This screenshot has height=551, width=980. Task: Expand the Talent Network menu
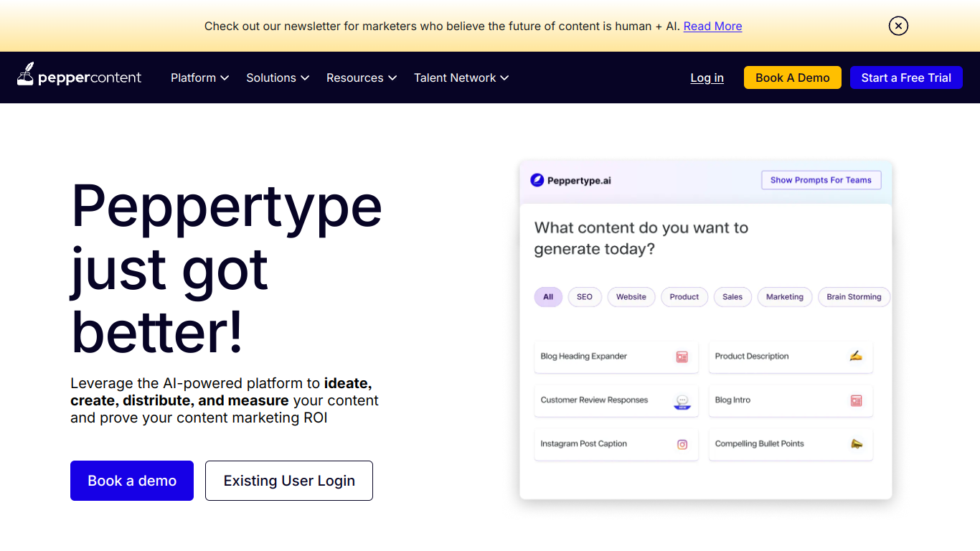(x=461, y=77)
